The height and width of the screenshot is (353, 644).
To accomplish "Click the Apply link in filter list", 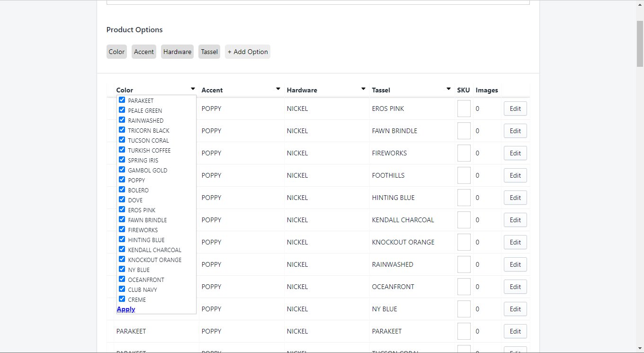I will tap(126, 309).
